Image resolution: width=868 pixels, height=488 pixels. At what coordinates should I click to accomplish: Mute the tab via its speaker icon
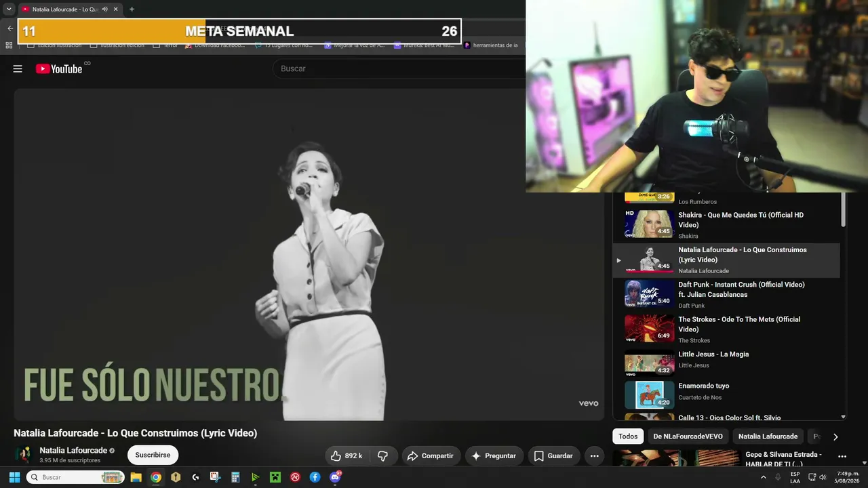point(104,9)
